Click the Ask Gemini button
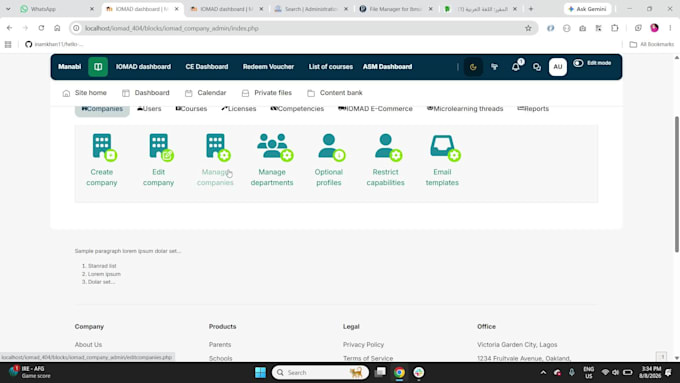 588,9
